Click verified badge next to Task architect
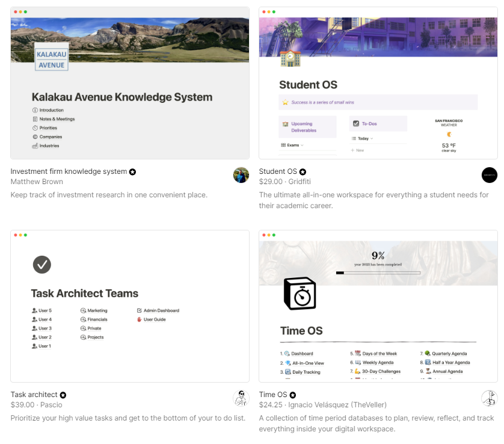Viewport: 504px width, 444px height. (63, 395)
